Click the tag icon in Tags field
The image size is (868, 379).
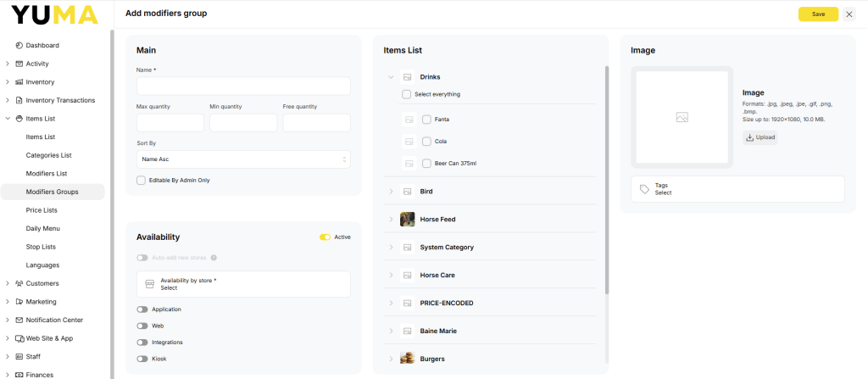click(x=644, y=189)
